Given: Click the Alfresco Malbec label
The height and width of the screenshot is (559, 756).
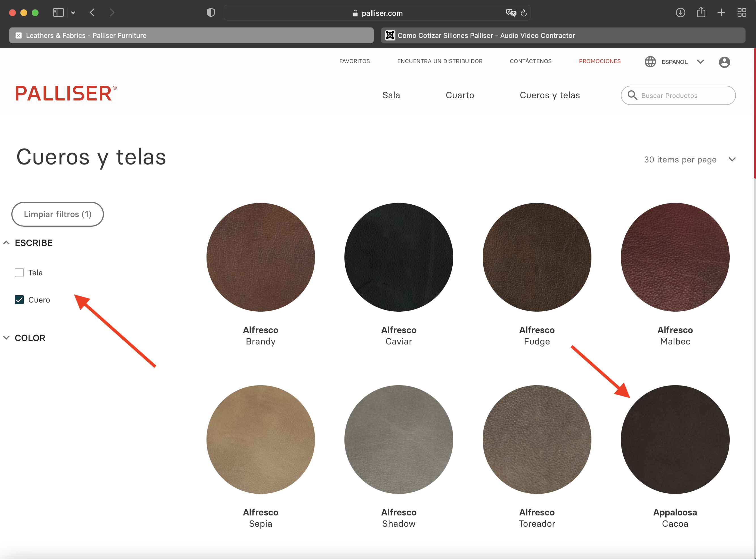Looking at the screenshot, I should 675,336.
